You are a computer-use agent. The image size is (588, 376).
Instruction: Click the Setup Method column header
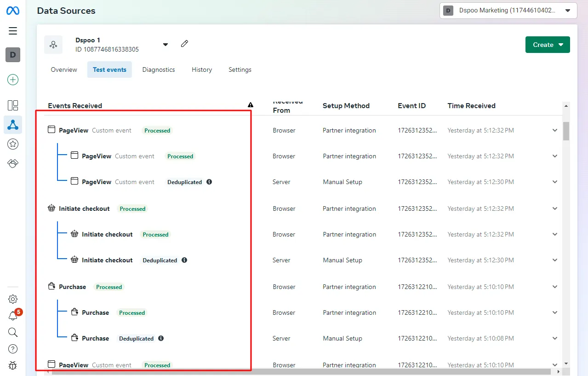346,105
